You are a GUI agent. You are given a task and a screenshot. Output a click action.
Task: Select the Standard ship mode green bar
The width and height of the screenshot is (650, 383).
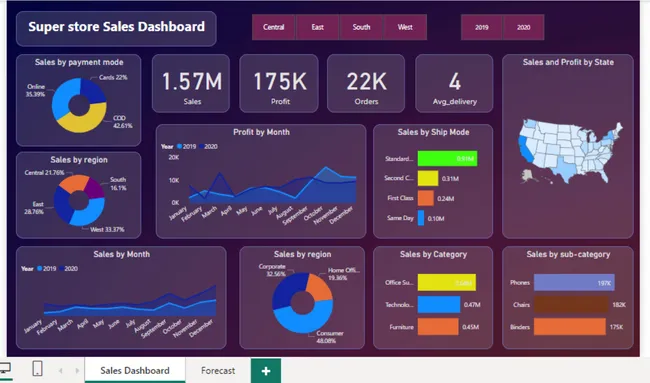point(447,159)
